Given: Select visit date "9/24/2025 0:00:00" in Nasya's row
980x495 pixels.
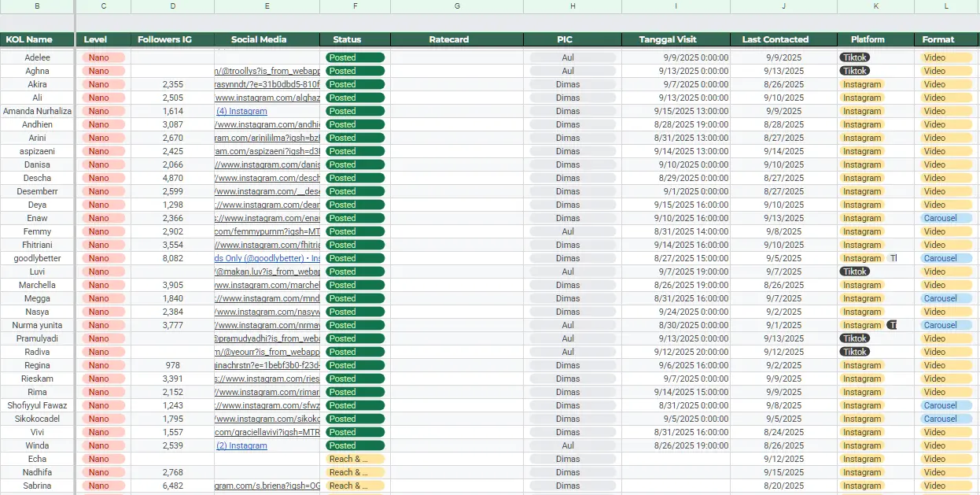Looking at the screenshot, I should (x=676, y=312).
